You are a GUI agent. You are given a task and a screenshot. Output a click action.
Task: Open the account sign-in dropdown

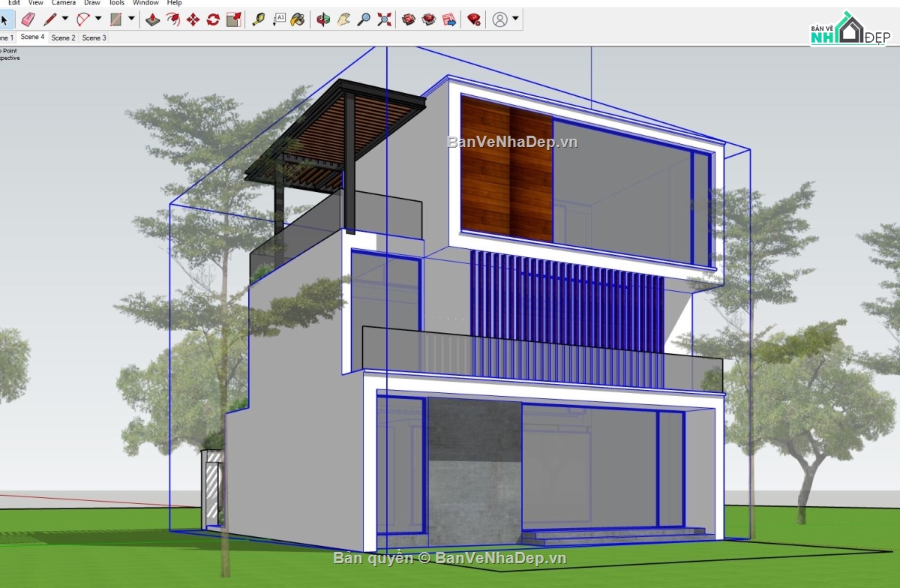coord(515,20)
